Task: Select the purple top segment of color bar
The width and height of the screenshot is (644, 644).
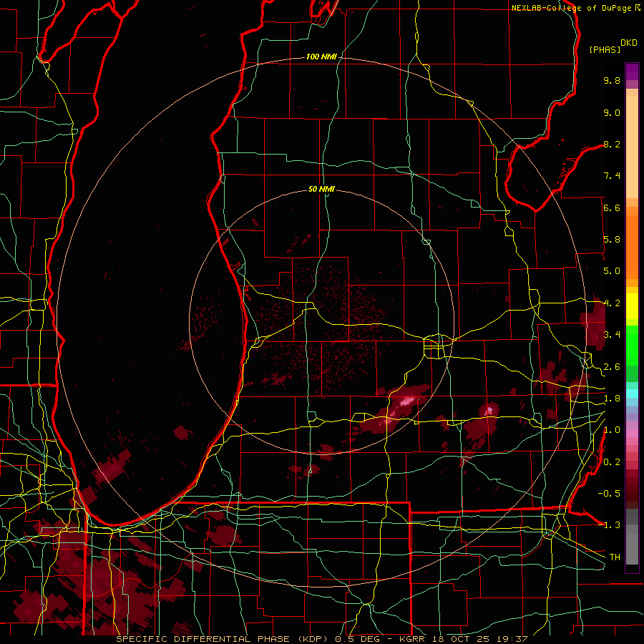Action: point(632,72)
